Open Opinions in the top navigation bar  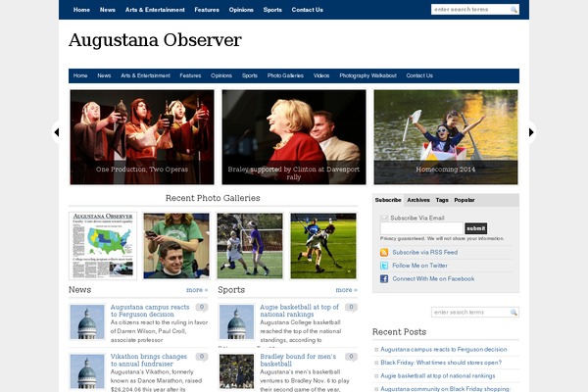click(241, 10)
